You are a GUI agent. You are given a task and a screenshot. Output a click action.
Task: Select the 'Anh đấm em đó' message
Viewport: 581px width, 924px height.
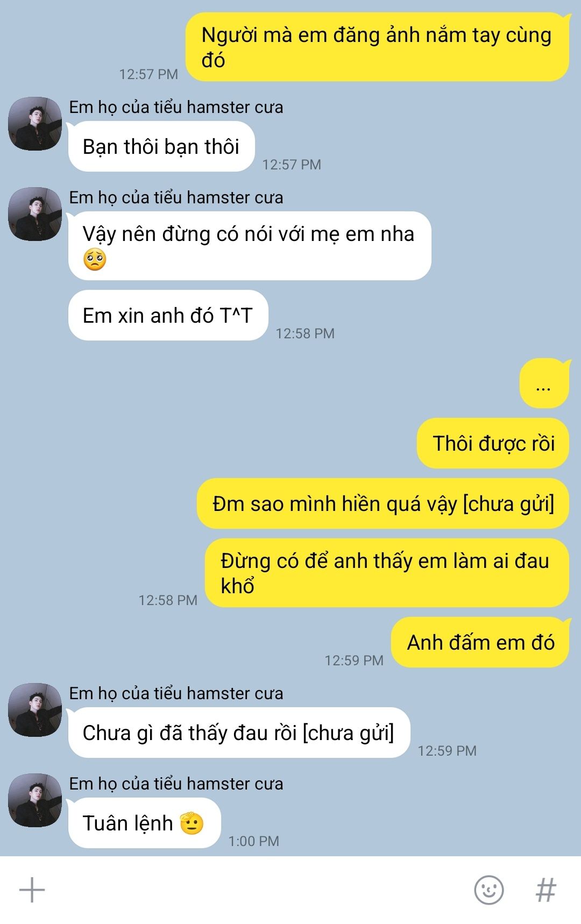[480, 643]
